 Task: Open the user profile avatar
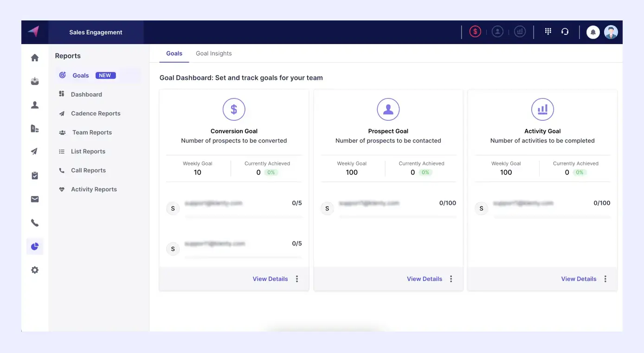[x=611, y=32]
